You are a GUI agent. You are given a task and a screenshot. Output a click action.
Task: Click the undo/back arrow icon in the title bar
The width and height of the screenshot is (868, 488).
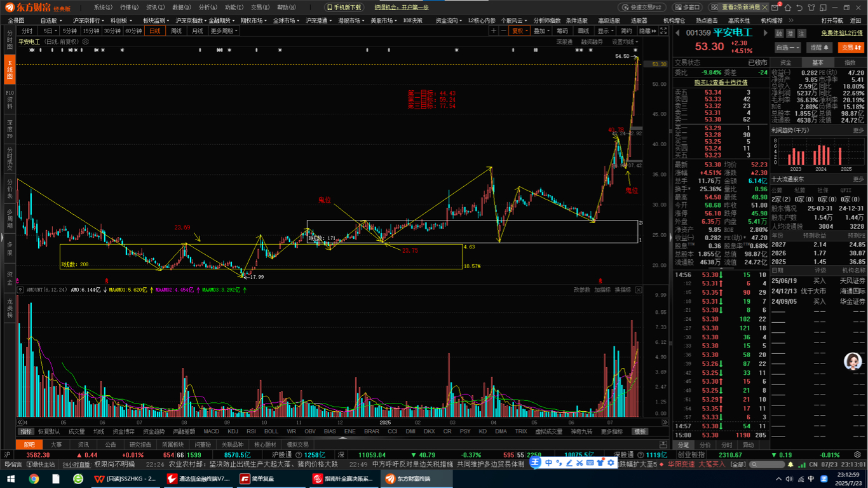(x=799, y=8)
